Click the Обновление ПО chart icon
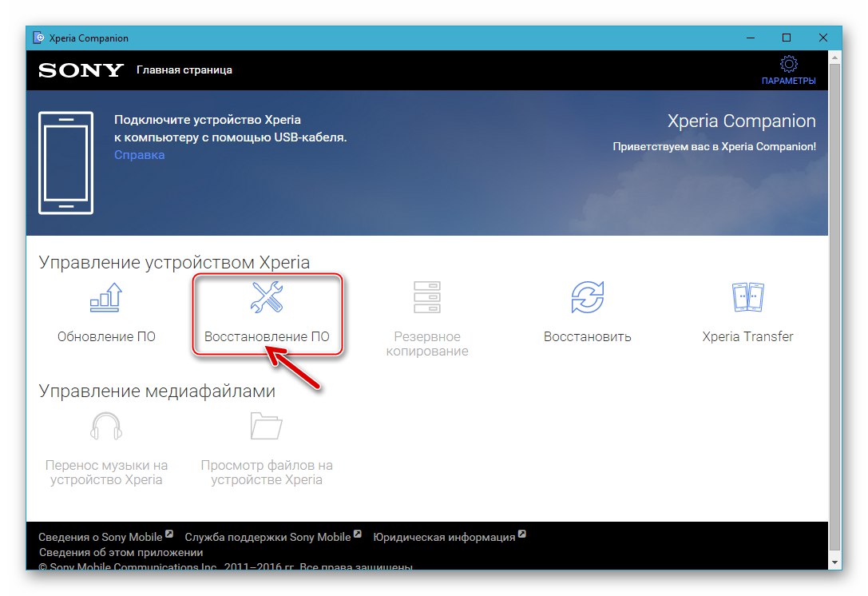The width and height of the screenshot is (868, 596). [x=105, y=297]
